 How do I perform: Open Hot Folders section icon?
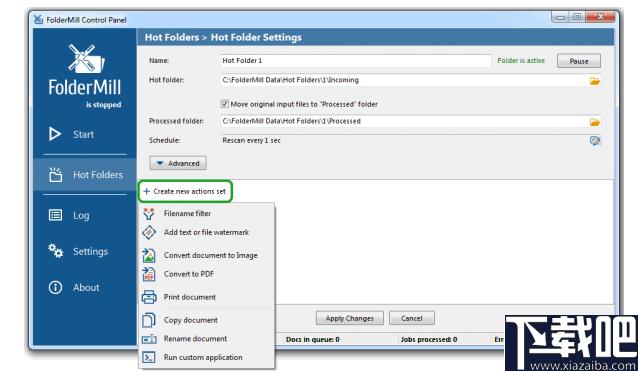pyautogui.click(x=56, y=175)
